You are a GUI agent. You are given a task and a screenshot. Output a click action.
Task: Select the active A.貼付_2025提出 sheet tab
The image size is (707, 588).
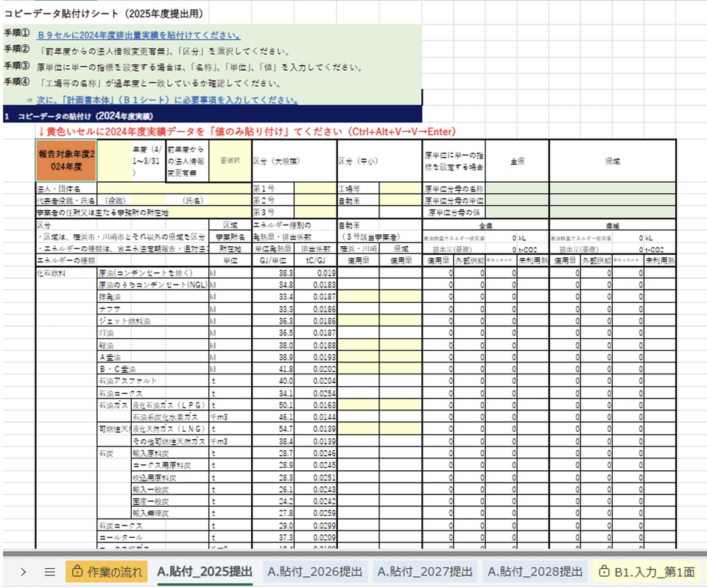tap(205, 571)
